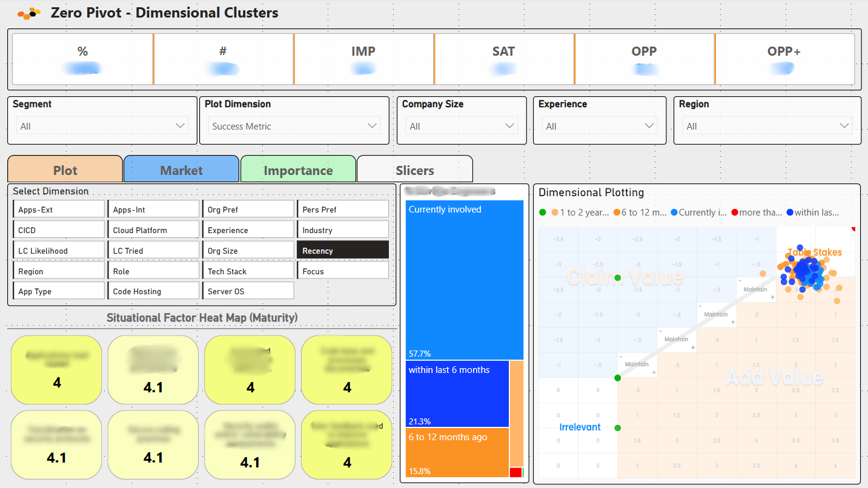The height and width of the screenshot is (488, 868).
Task: Open the Plot Dimension dropdown
Action: pyautogui.click(x=294, y=126)
